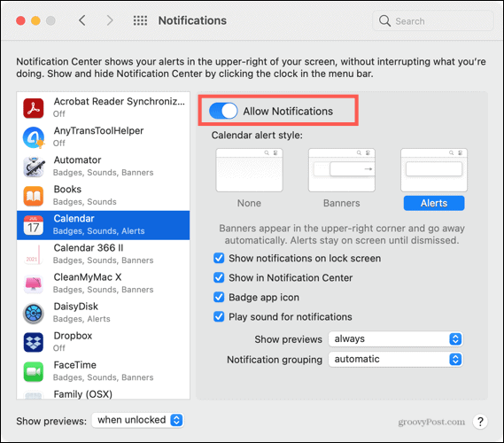Open help with the question mark button
The height and width of the screenshot is (443, 504).
(480, 421)
